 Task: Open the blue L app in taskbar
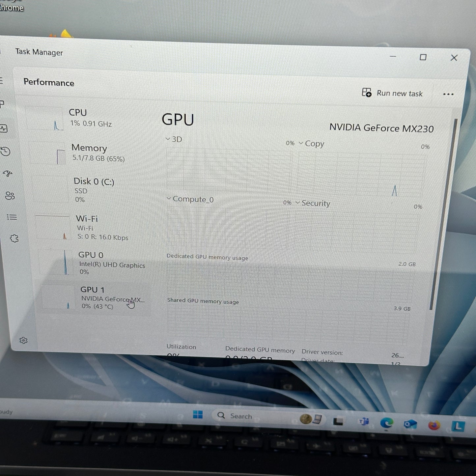(x=458, y=426)
